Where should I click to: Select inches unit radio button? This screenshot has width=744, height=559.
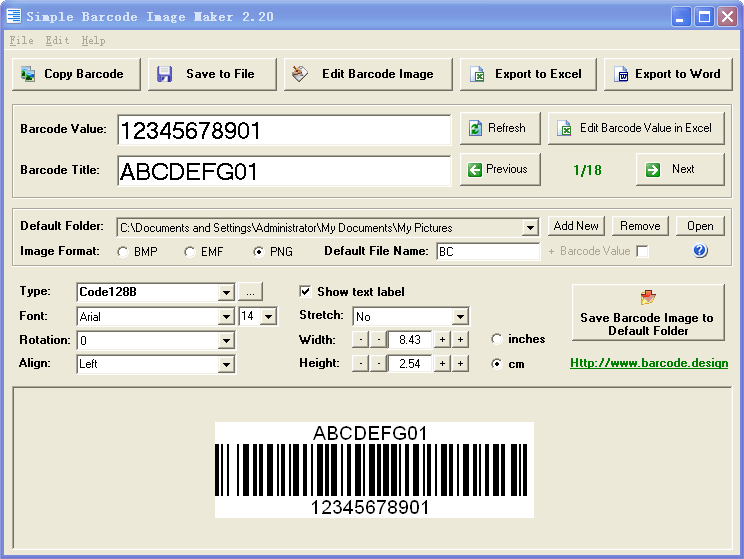click(x=497, y=339)
